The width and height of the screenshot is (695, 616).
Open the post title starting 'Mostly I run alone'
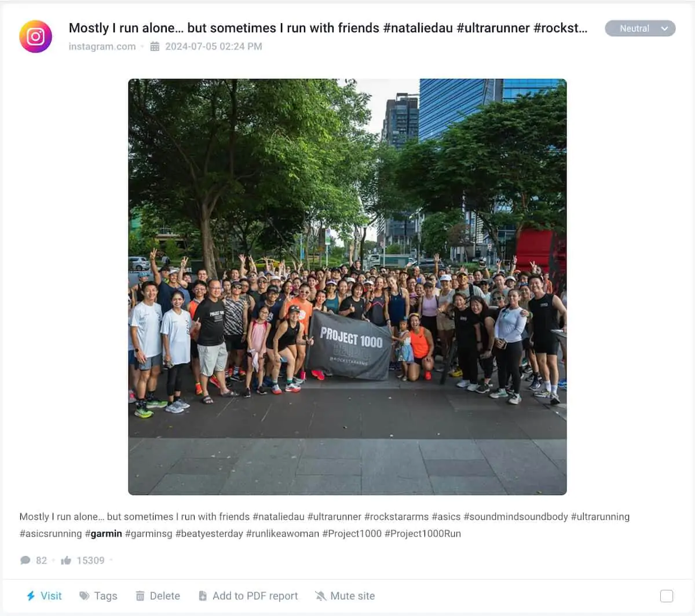click(328, 28)
